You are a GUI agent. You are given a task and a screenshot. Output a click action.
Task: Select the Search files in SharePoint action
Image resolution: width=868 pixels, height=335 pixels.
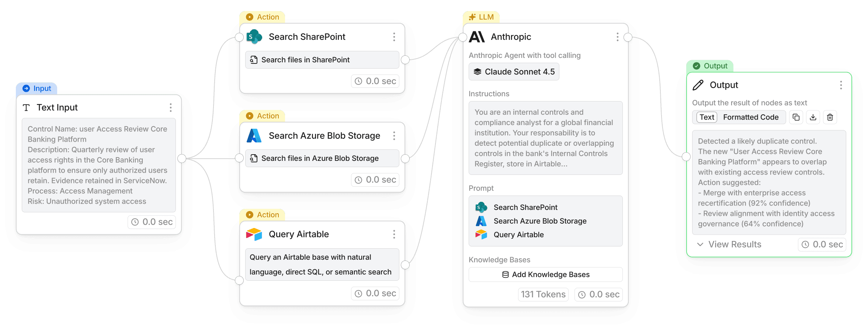point(322,60)
